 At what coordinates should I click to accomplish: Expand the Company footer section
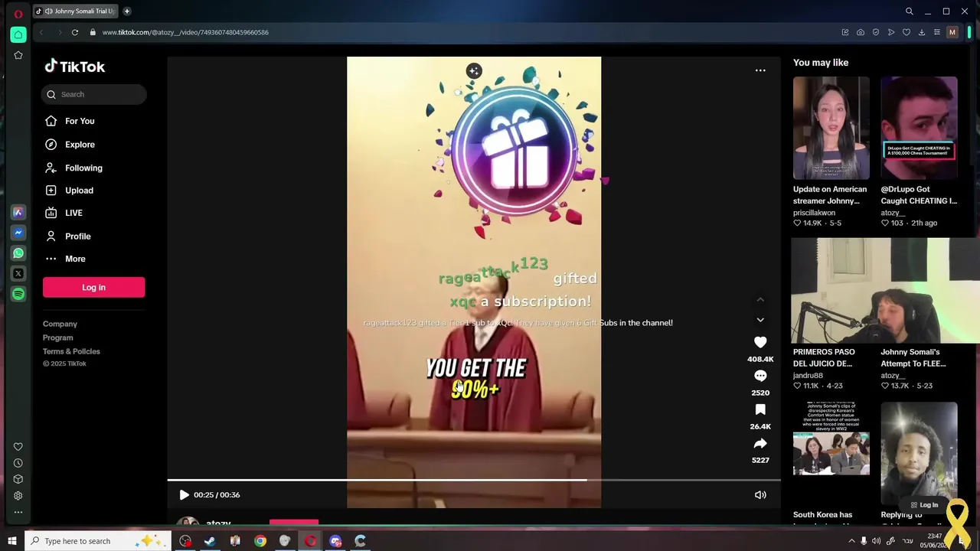(x=60, y=324)
